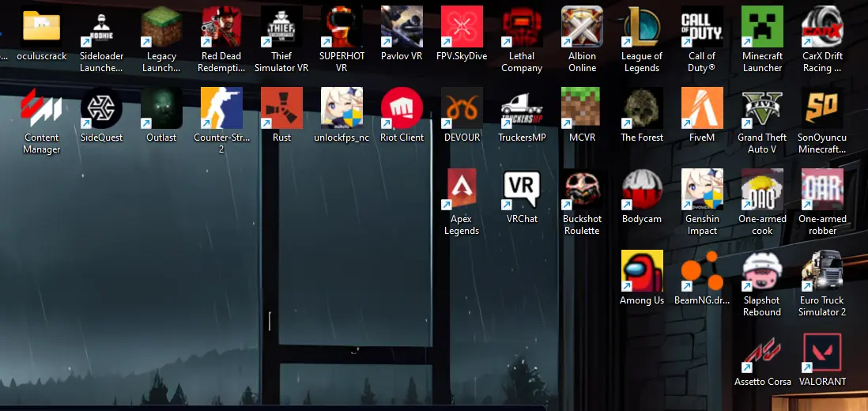868x411 pixels.
Task: Select the unlockfps_nc icon
Action: 342,108
